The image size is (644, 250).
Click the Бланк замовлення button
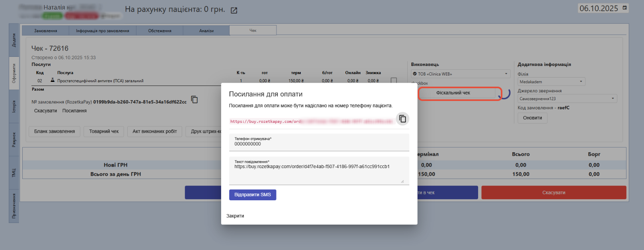(x=54, y=132)
